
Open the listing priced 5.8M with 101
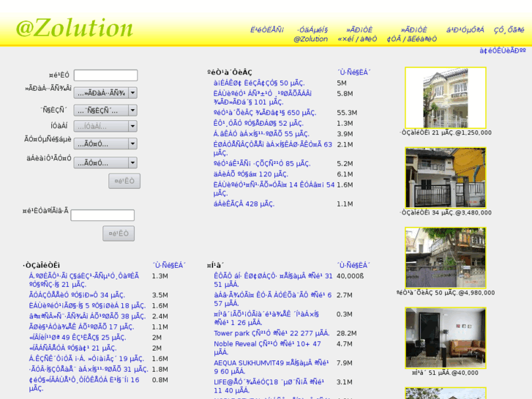tap(263, 98)
